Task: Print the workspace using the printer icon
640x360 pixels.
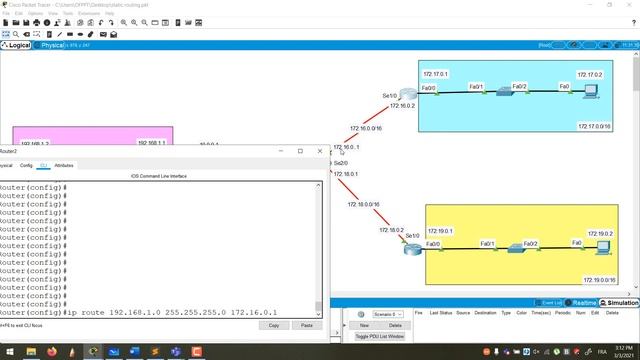Action: pyautogui.click(x=37, y=23)
